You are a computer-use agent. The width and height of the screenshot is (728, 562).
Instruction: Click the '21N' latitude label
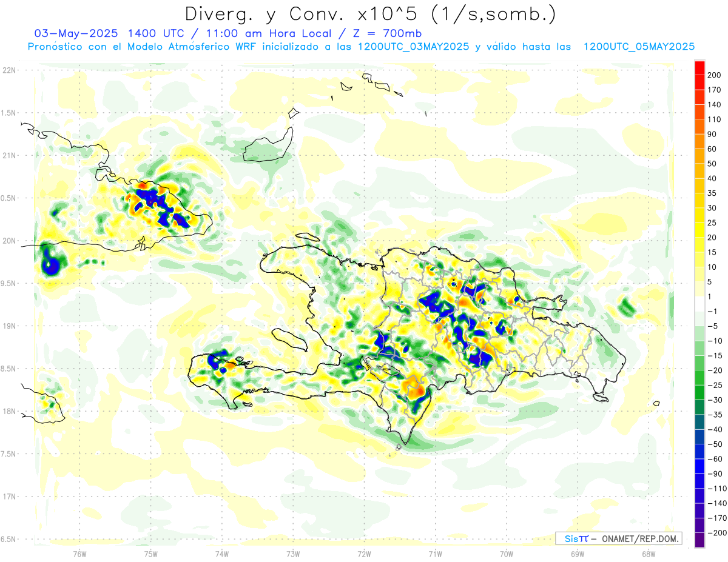pos(9,156)
